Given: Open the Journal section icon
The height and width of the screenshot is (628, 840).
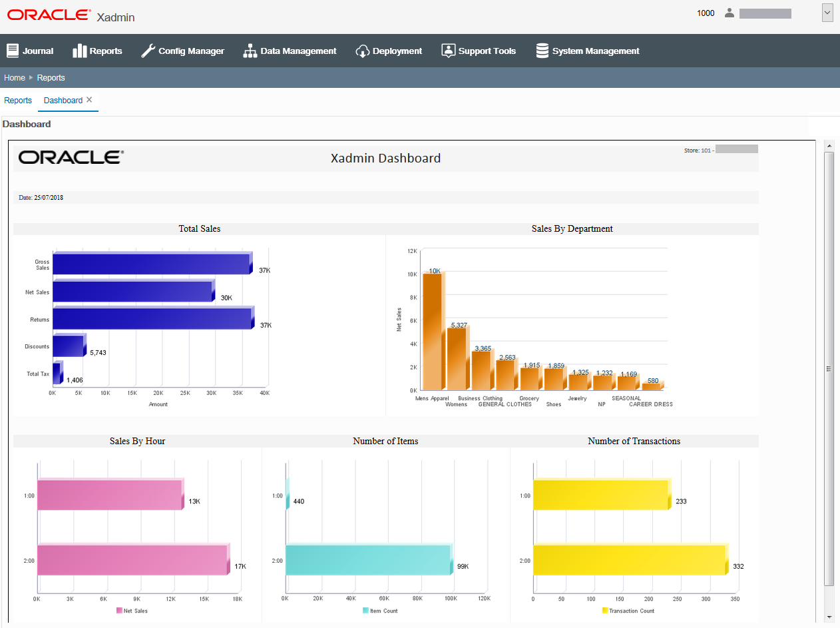Looking at the screenshot, I should coord(12,50).
